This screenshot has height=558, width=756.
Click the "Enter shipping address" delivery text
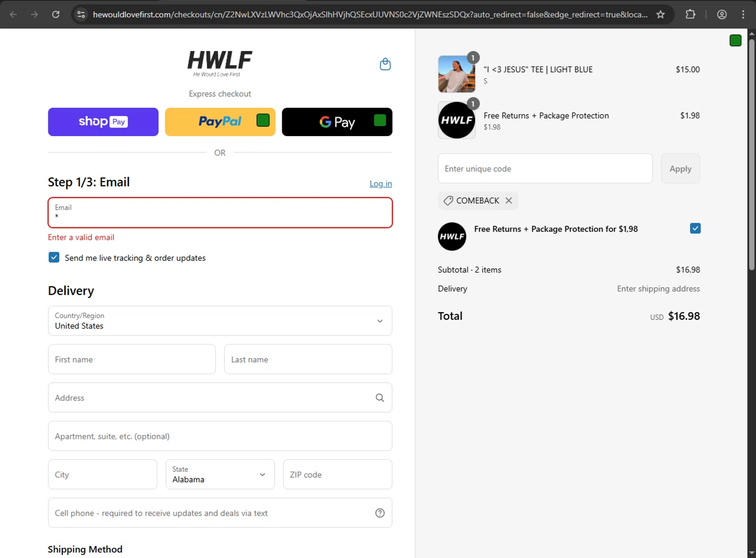click(x=658, y=289)
